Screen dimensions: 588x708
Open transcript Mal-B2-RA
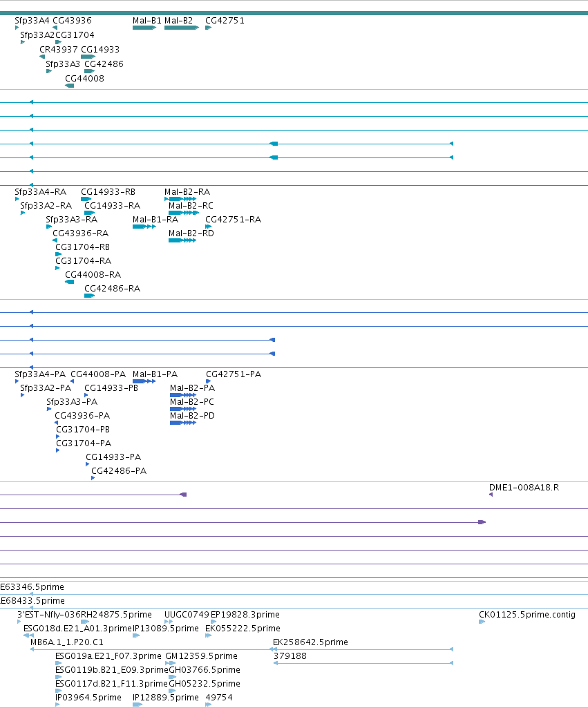[x=180, y=199]
